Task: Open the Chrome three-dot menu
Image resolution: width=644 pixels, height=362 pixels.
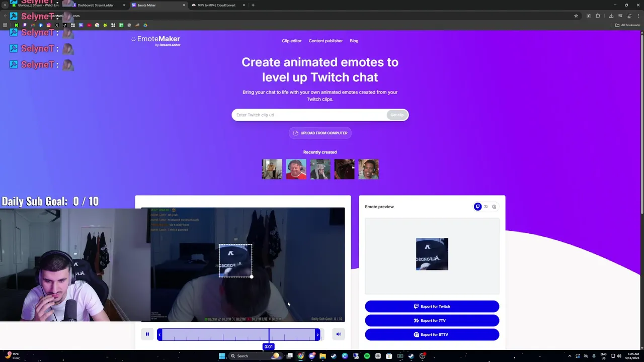Action: coord(638,16)
